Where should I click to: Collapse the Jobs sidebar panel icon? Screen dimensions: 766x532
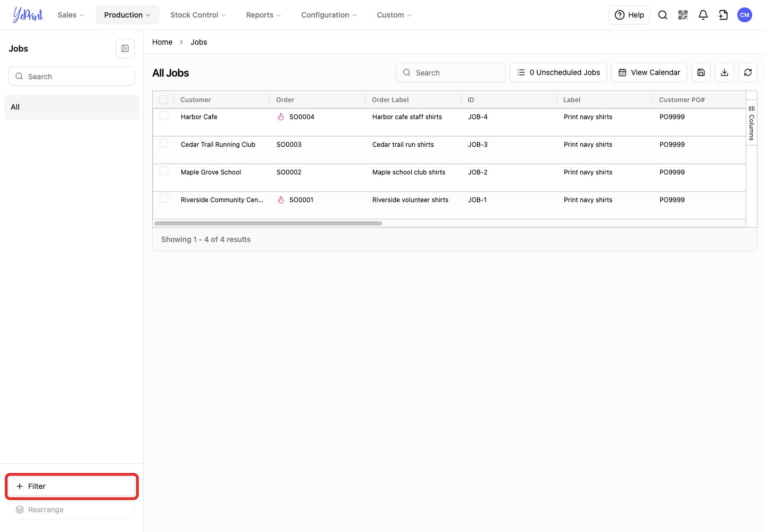click(x=125, y=48)
